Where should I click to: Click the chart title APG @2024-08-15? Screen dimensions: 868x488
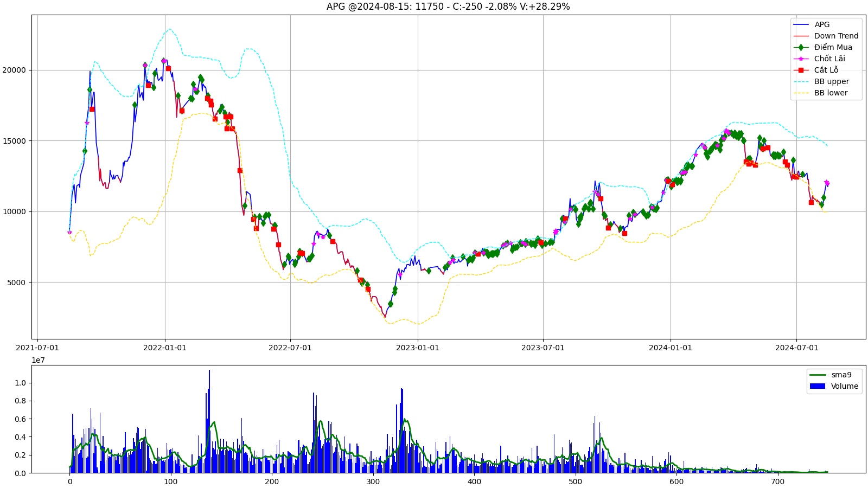448,7
